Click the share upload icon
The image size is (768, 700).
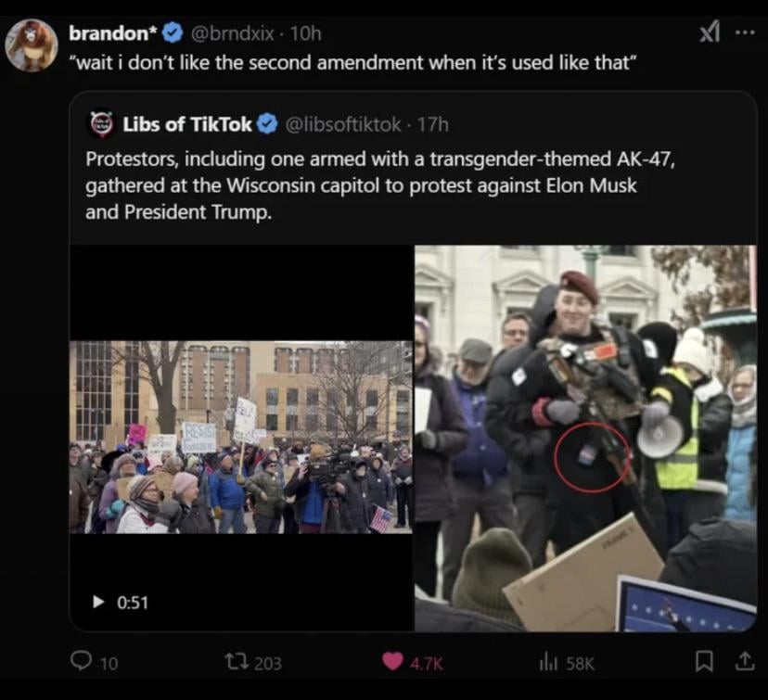[x=744, y=662]
